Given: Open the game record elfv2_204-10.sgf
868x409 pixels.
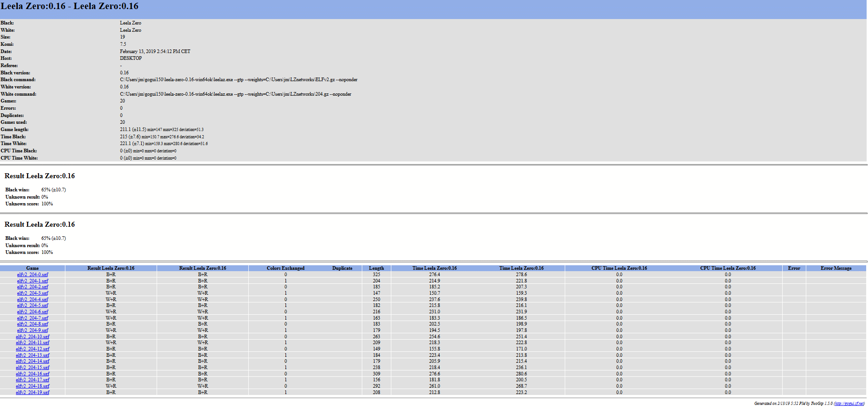Looking at the screenshot, I should click(32, 336).
